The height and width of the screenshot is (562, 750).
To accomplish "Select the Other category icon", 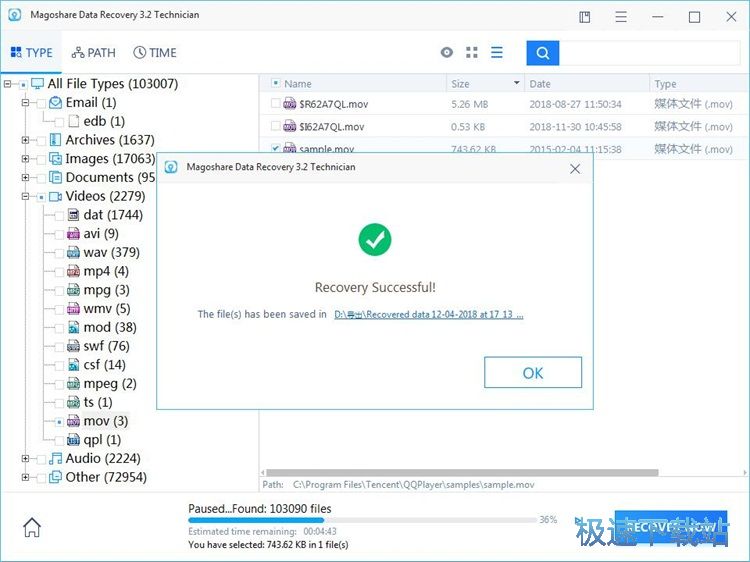I will pos(55,477).
